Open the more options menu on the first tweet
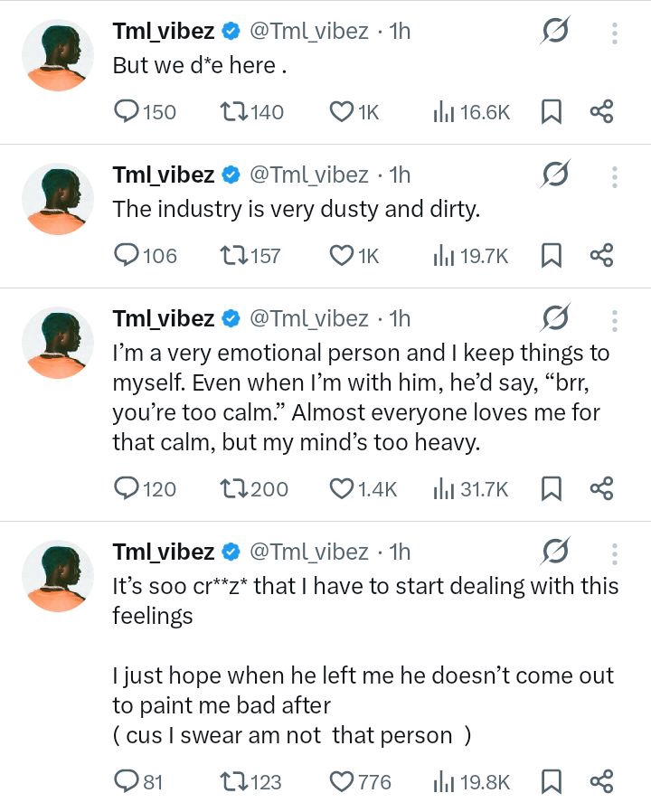 coord(614,32)
